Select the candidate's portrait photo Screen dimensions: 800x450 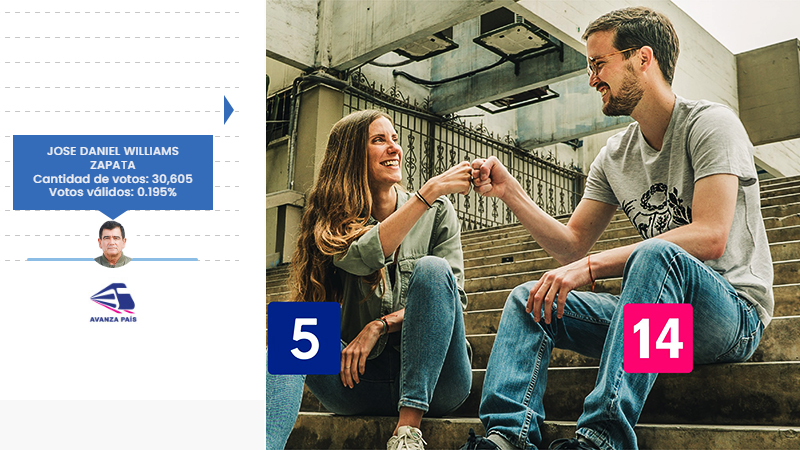click(112, 244)
